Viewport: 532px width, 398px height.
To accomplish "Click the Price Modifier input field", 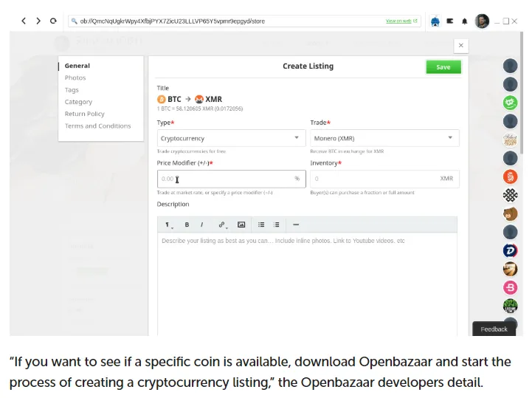I will (x=232, y=179).
